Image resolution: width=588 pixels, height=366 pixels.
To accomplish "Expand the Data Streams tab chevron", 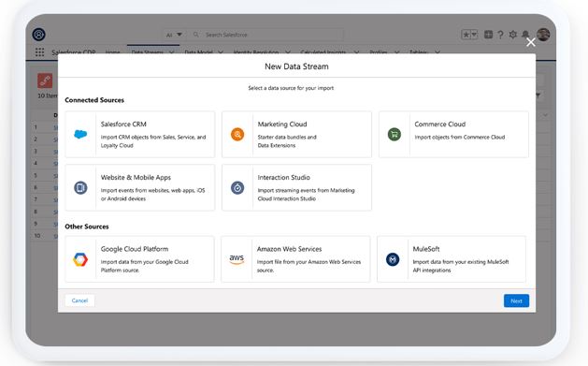I will [x=172, y=51].
